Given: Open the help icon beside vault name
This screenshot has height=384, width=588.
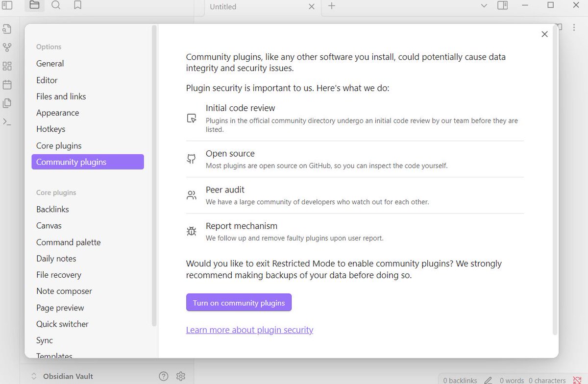Looking at the screenshot, I should 164,376.
